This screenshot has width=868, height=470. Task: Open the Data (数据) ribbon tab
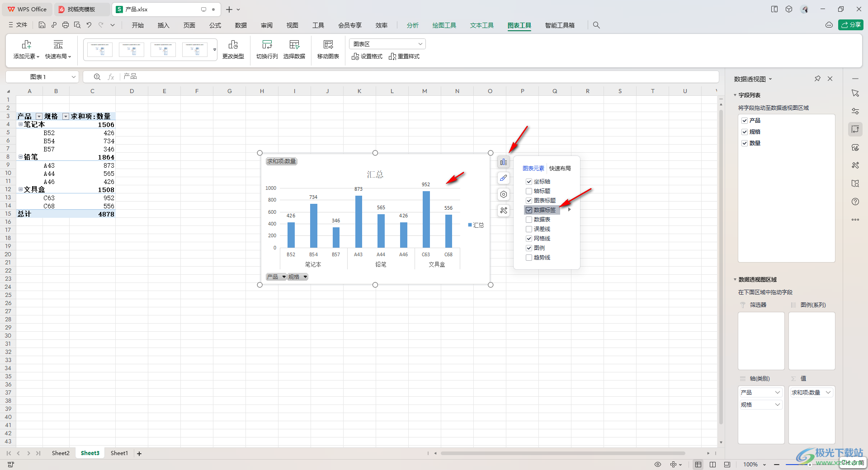(241, 25)
